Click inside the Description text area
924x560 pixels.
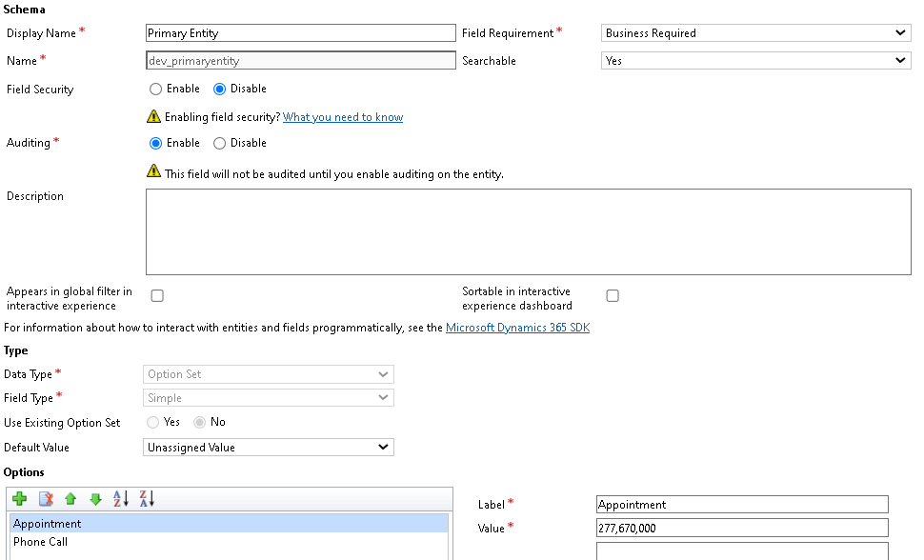529,231
